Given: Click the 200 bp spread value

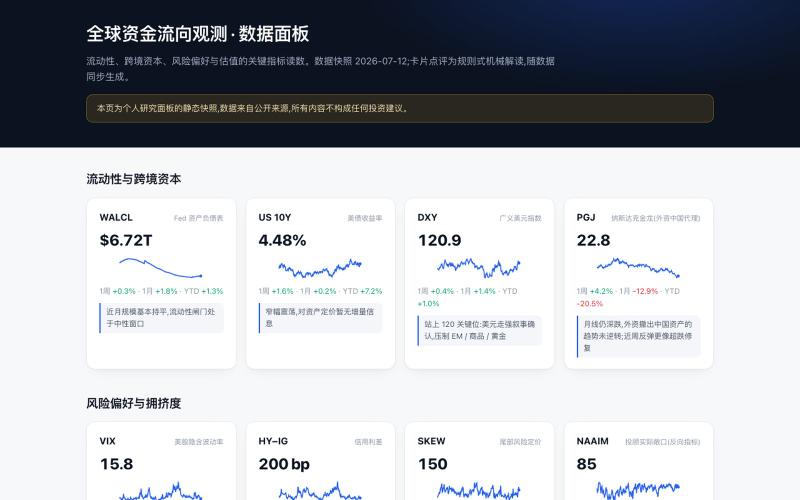Looking at the screenshot, I should click(284, 464).
